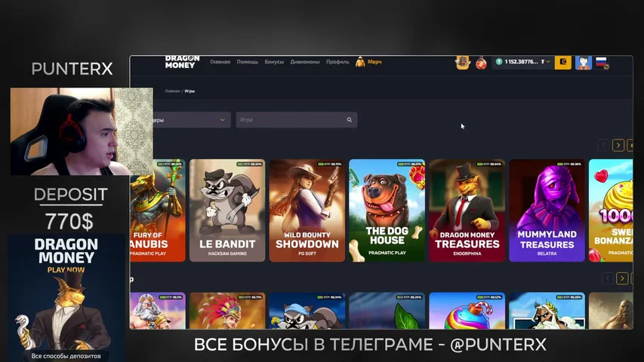Click Dragon Money Play Now banner
Screen dimensions: 644x362
pos(66,298)
